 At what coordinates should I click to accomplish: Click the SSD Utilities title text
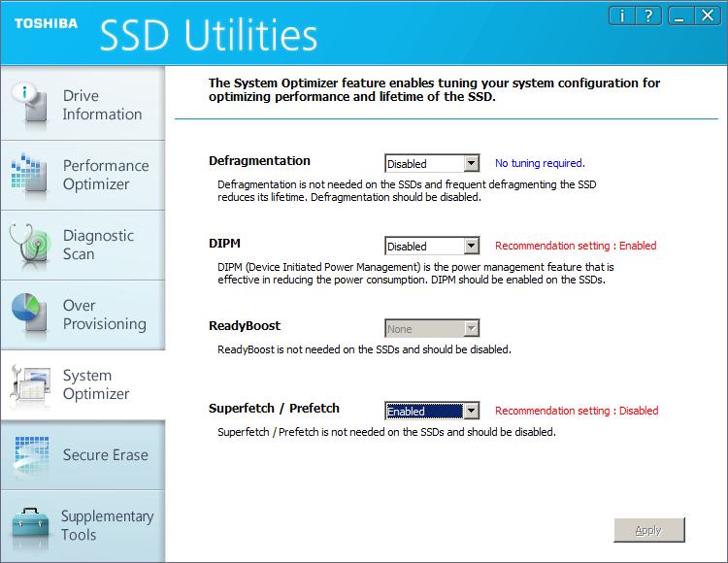[x=209, y=35]
